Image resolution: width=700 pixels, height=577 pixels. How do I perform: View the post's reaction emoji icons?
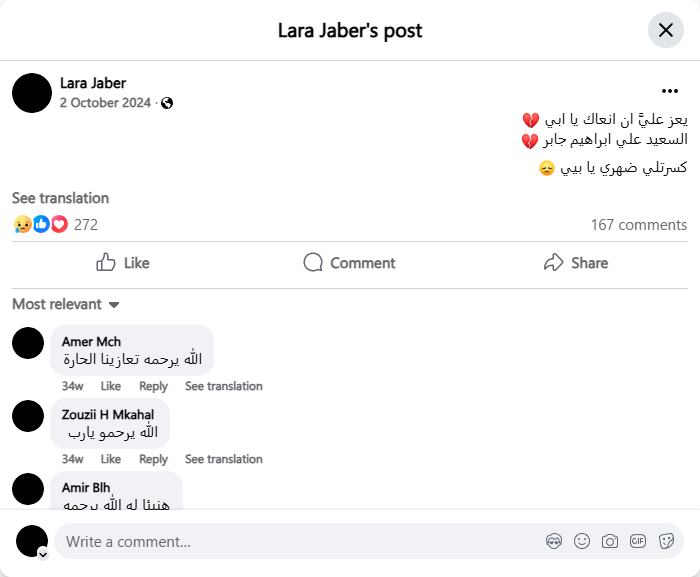pos(40,225)
